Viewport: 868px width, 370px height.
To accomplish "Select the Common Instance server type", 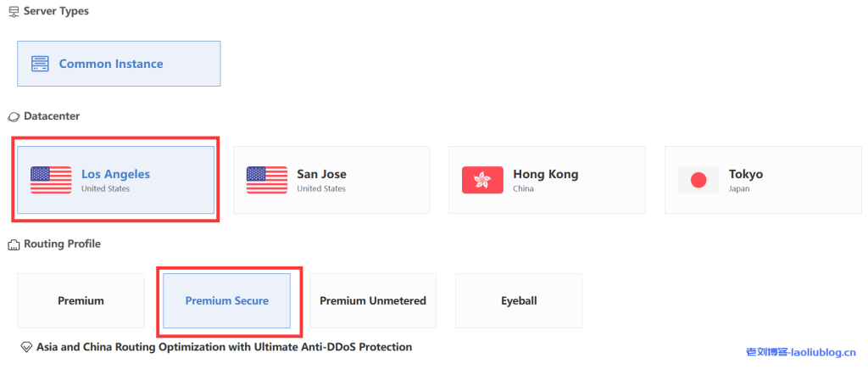I will tap(119, 64).
